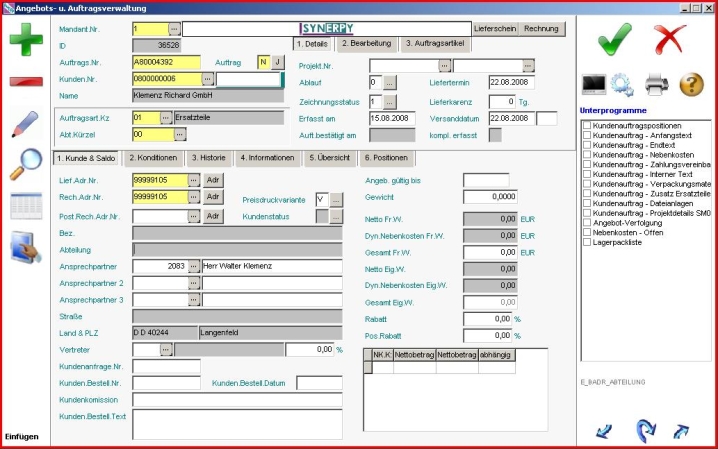Open the 3. Auftragsartikel tab
Screen dimensions: 718x449
(x=434, y=44)
